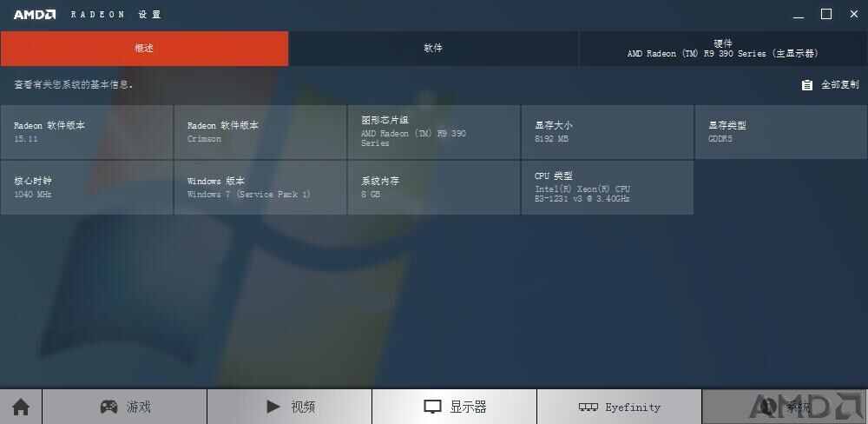868x424 pixels.
Task: Switch to the 概述 (Overview) tab
Action: point(144,48)
